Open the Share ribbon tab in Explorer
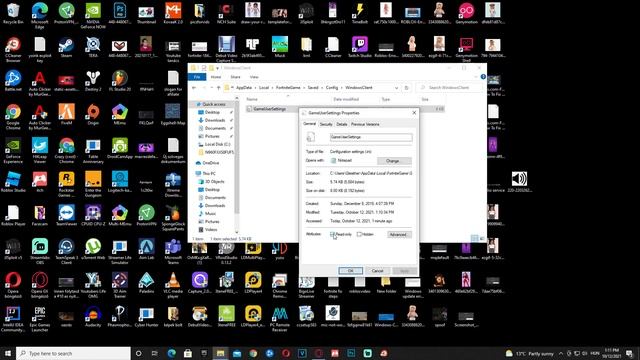 [236, 77]
